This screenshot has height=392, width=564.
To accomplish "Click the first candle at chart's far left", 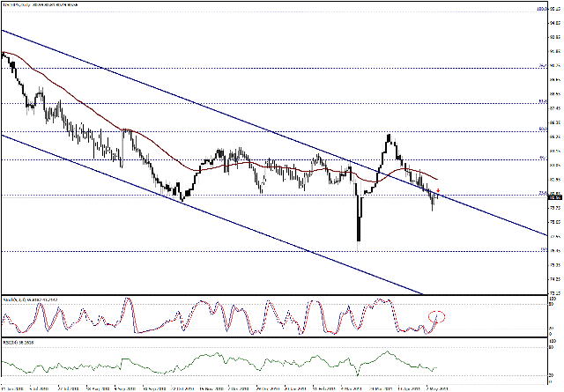I will coord(4,55).
